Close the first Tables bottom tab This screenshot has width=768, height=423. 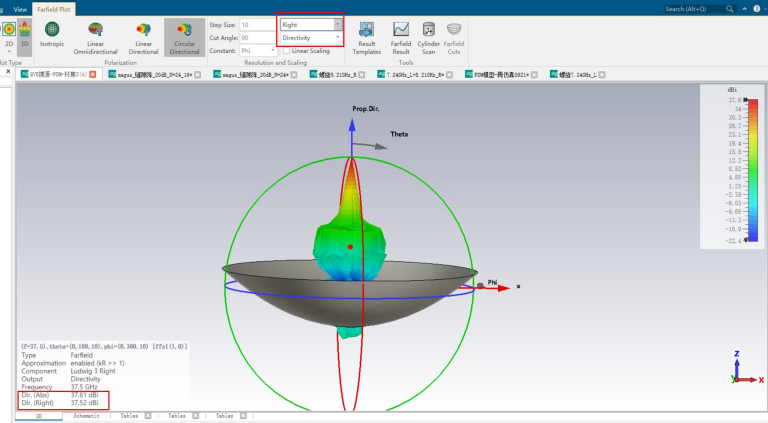point(148,416)
